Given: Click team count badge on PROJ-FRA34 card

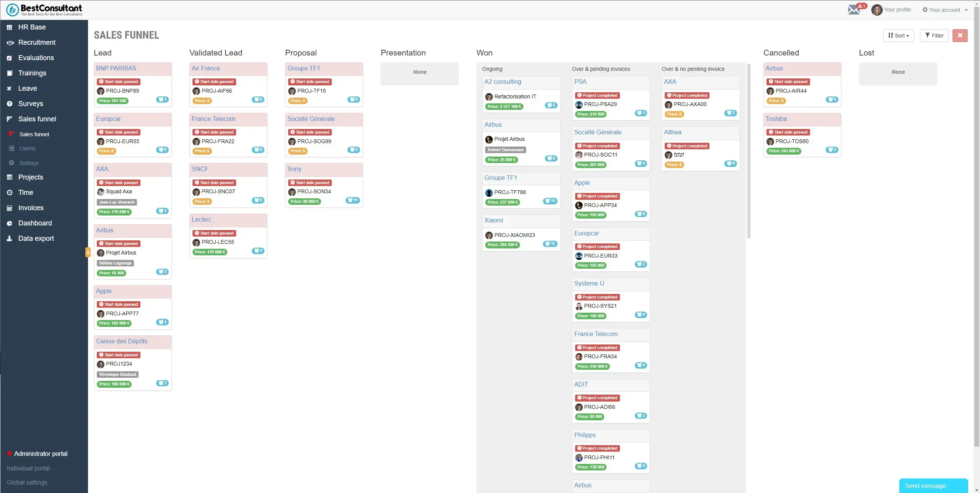Looking at the screenshot, I should coord(641,365).
